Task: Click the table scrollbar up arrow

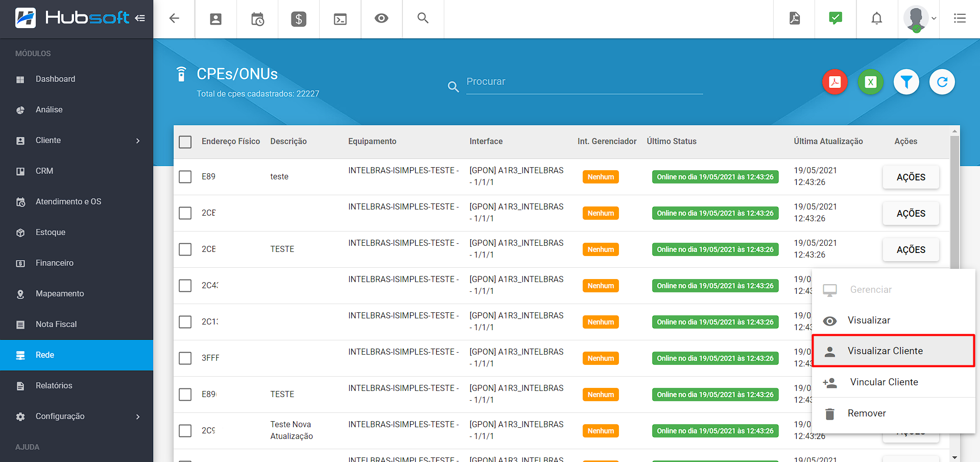Action: coord(954,131)
